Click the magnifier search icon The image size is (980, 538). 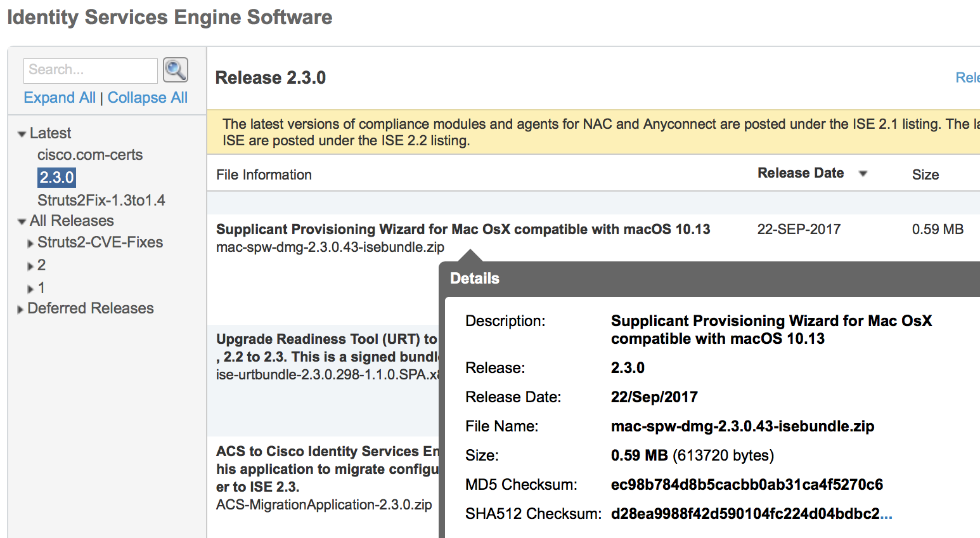click(x=176, y=70)
